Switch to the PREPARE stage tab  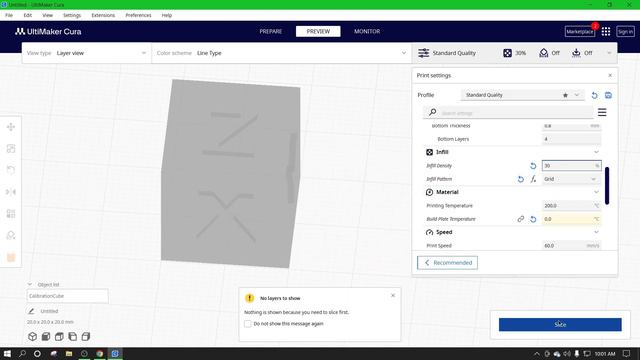(271, 31)
